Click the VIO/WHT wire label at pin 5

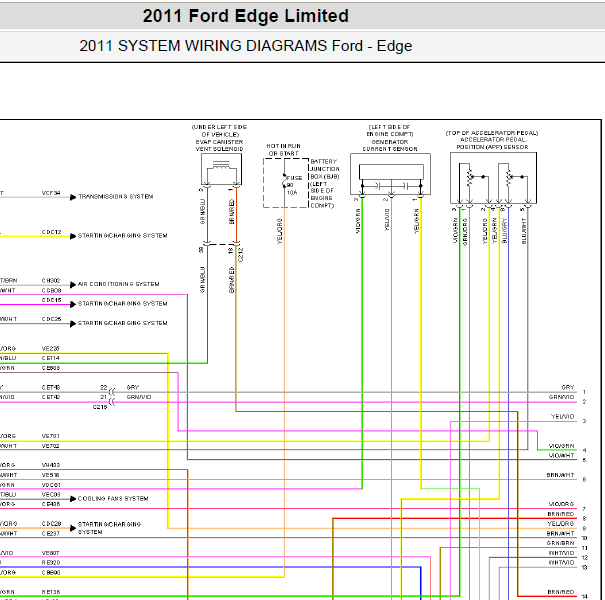[x=561, y=455]
